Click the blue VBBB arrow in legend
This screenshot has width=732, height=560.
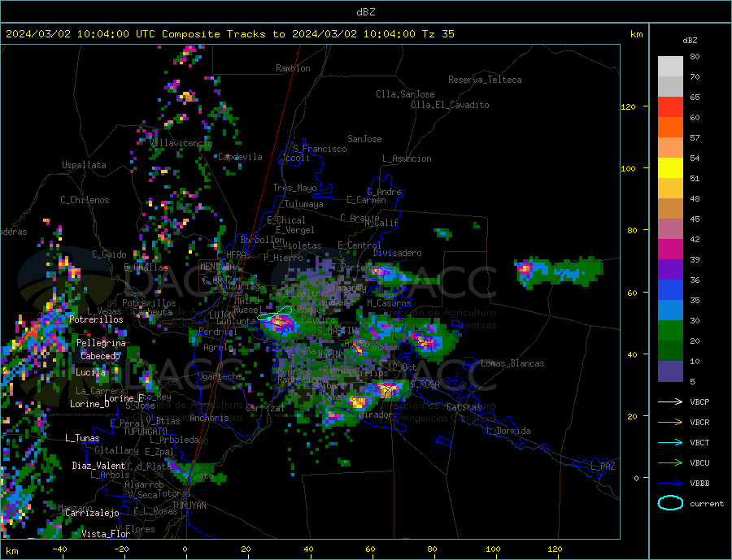670,484
